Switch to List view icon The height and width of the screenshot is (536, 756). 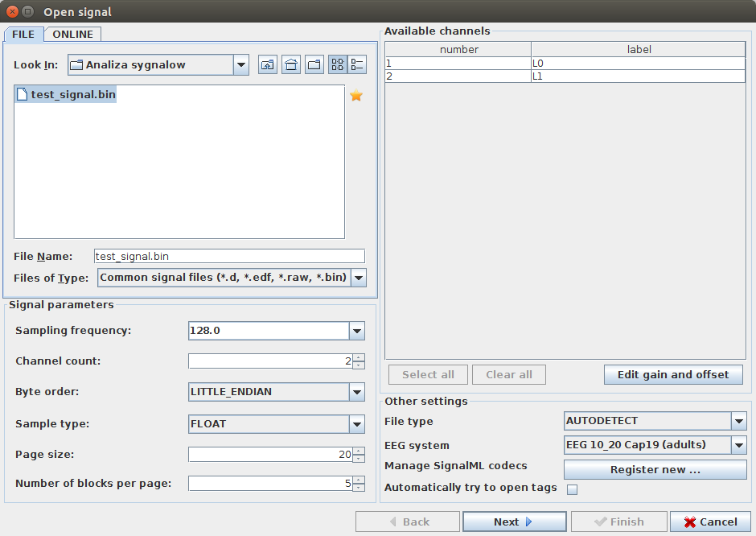pos(338,65)
